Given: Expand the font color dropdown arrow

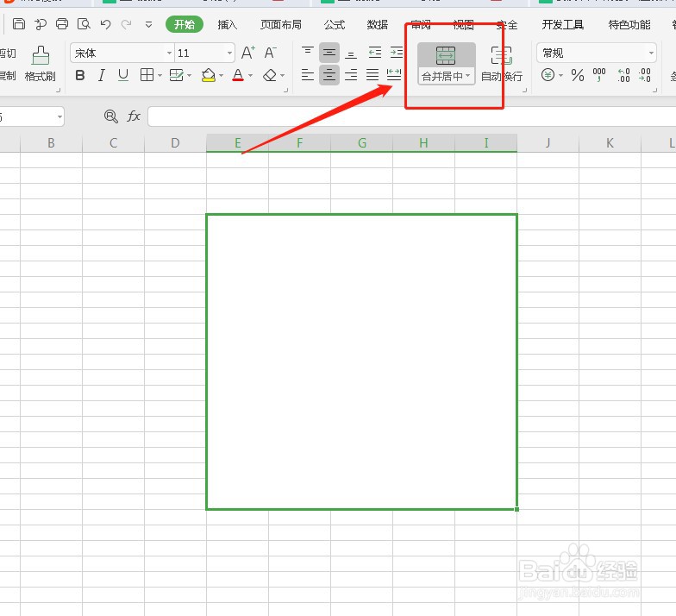Looking at the screenshot, I should pyautogui.click(x=250, y=76).
